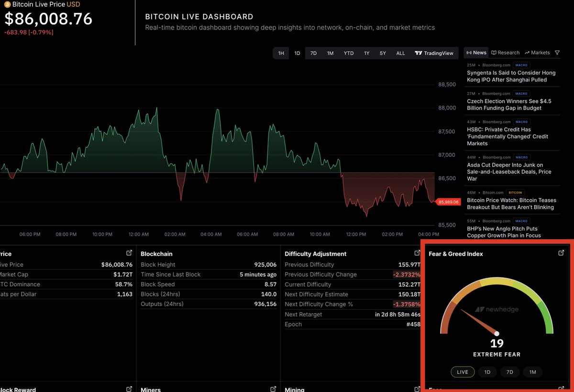This screenshot has height=392, width=574.
Task: Click the BITCOIN tag on Bitcoin.com article
Action: pos(515,192)
